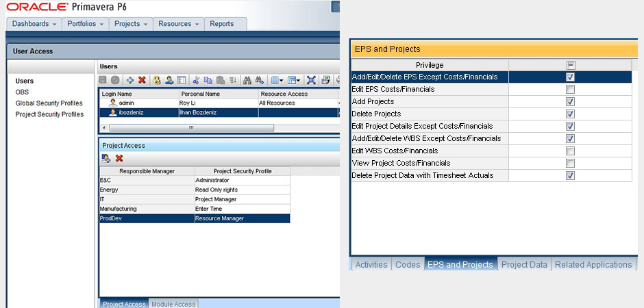Click the binoculars Find icon
The height and width of the screenshot is (308, 644).
(247, 80)
